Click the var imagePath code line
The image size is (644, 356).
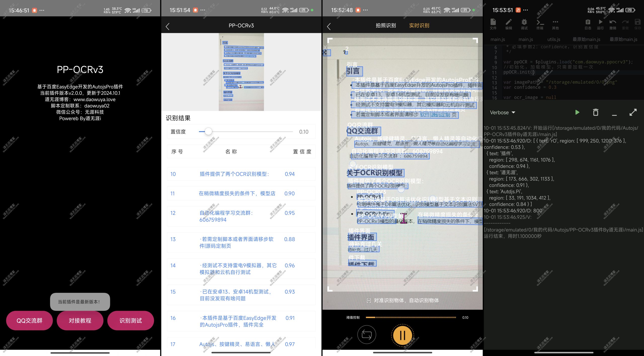(560, 82)
